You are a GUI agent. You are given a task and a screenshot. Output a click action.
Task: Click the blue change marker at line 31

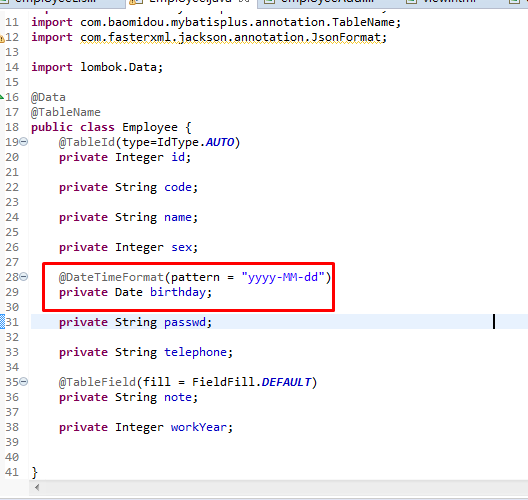(x=2, y=322)
